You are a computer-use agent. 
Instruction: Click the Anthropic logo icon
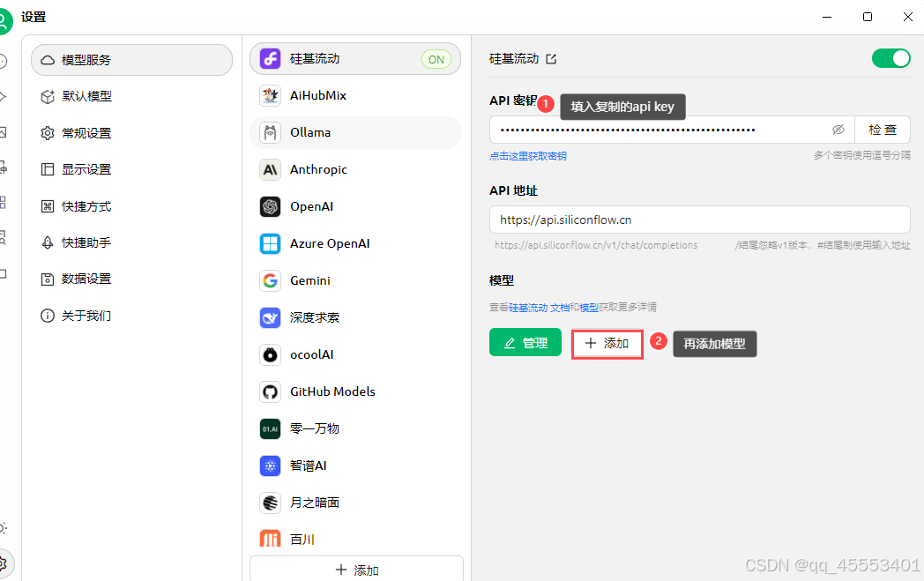coord(270,169)
